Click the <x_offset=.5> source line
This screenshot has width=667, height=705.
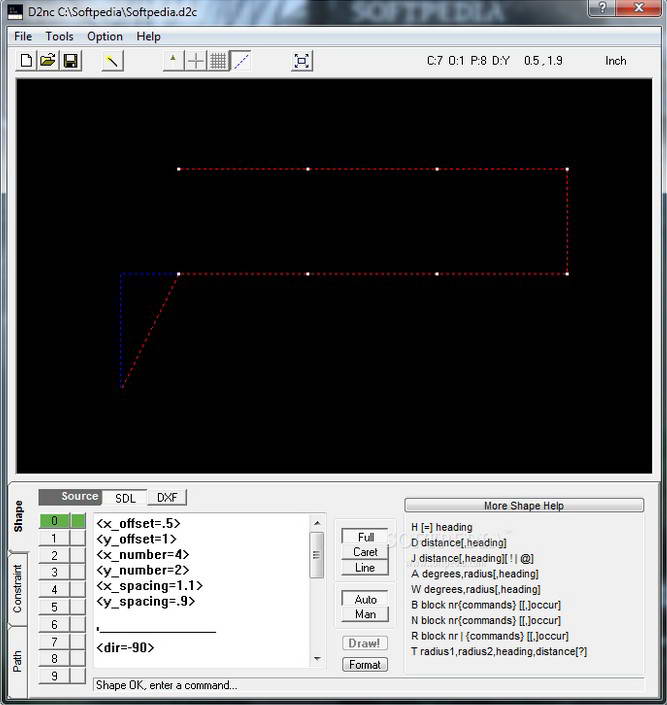click(x=139, y=523)
